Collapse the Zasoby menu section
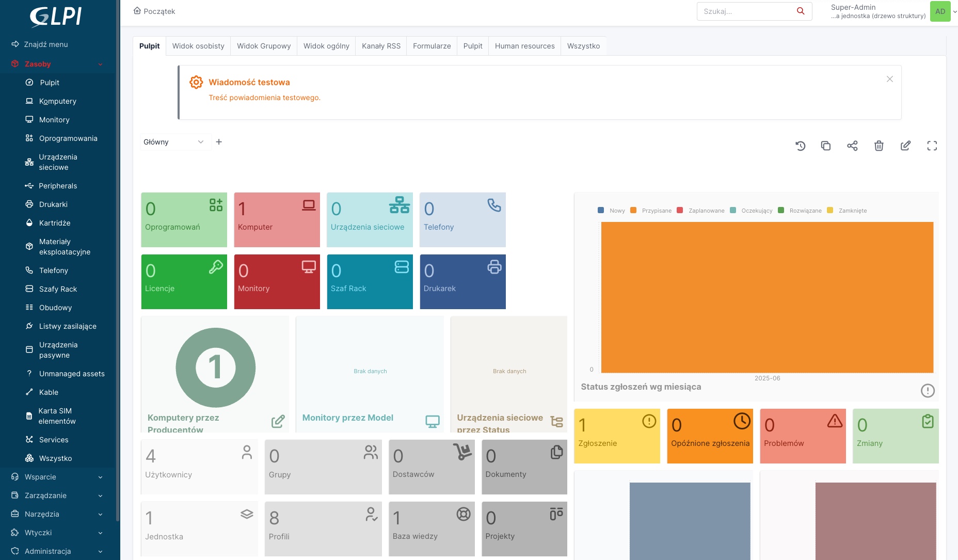The height and width of the screenshot is (560, 958). tap(58, 64)
